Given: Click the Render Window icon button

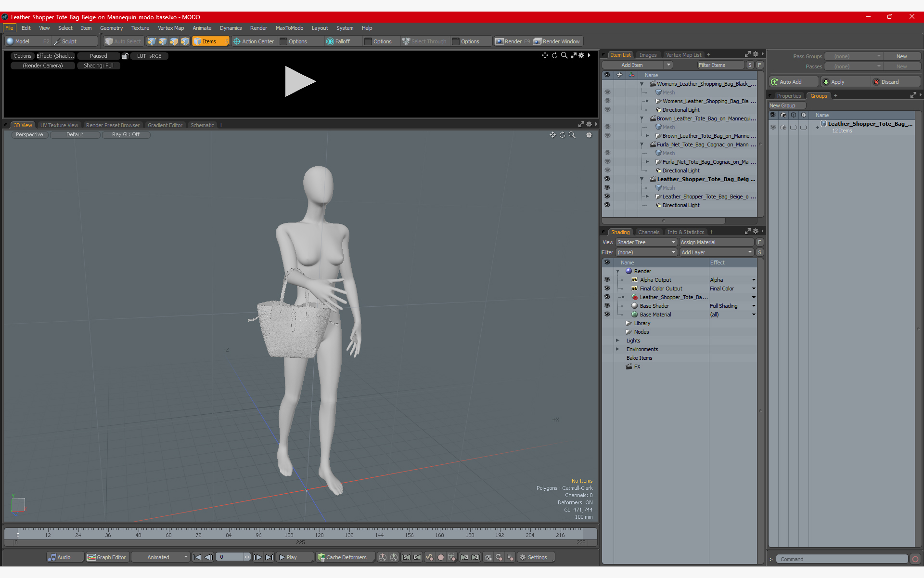Looking at the screenshot, I should coord(538,41).
